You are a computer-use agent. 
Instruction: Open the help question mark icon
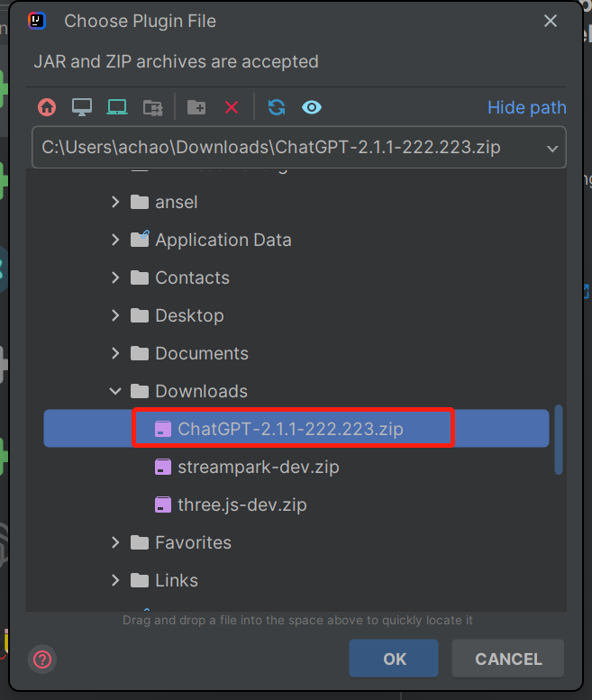point(41,659)
